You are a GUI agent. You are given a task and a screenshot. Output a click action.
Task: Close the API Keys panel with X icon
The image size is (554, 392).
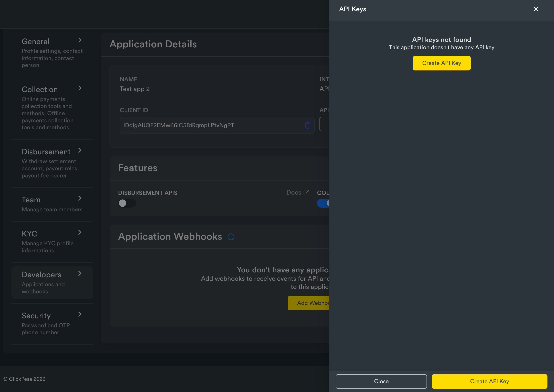click(x=536, y=9)
